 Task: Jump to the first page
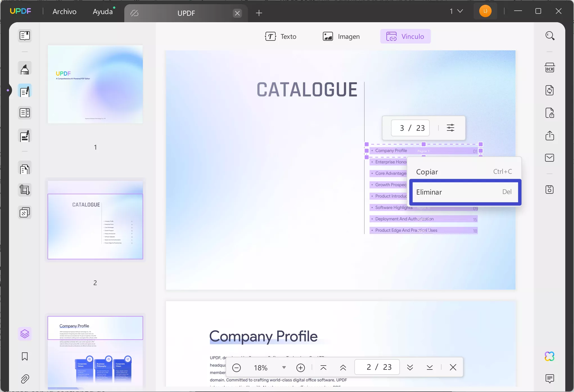323,367
